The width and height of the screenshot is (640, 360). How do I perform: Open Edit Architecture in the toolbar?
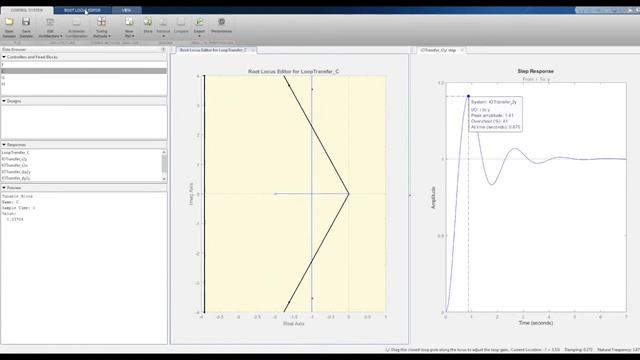coord(50,27)
